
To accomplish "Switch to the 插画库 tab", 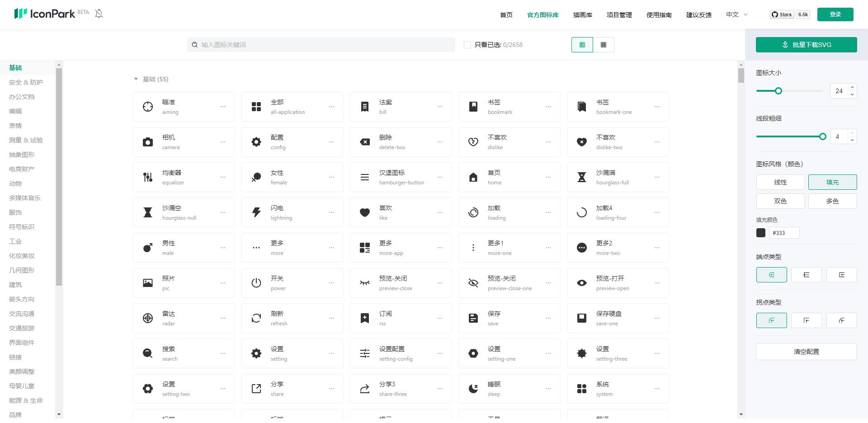I will click(582, 14).
